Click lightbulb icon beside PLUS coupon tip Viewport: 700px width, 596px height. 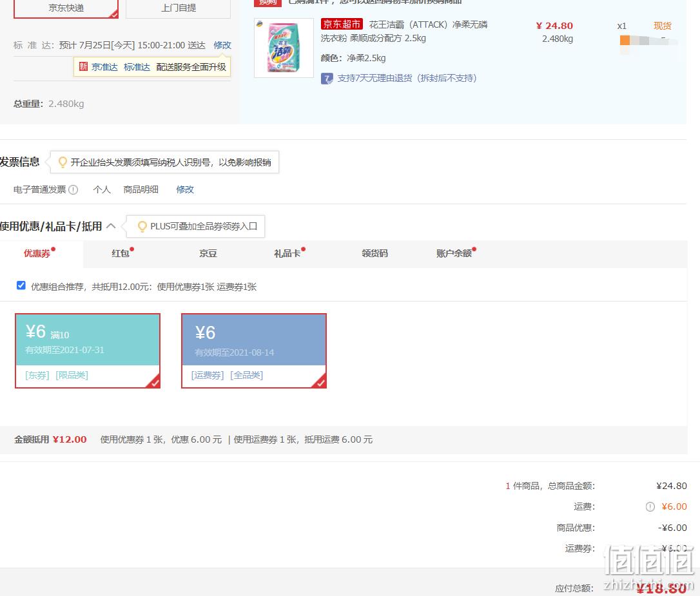[x=142, y=227]
